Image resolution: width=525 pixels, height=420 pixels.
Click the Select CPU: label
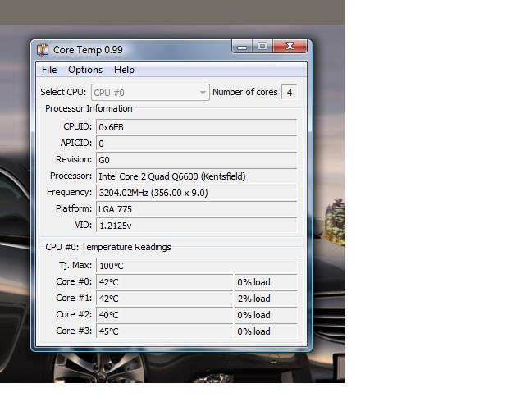[x=63, y=92]
